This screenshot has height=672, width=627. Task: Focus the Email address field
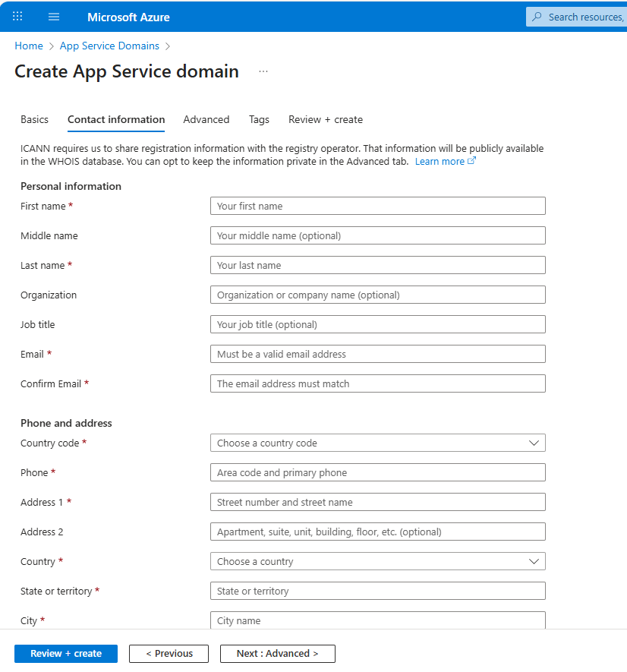(377, 354)
